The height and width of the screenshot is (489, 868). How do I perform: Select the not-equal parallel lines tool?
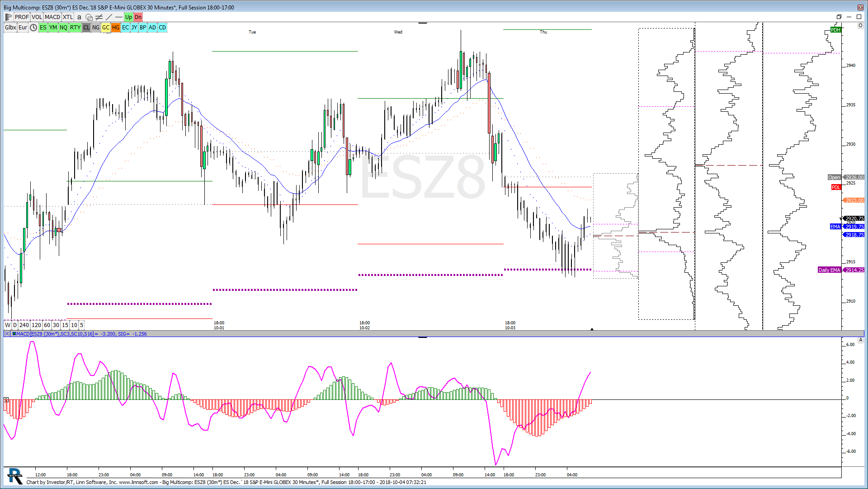(99, 17)
